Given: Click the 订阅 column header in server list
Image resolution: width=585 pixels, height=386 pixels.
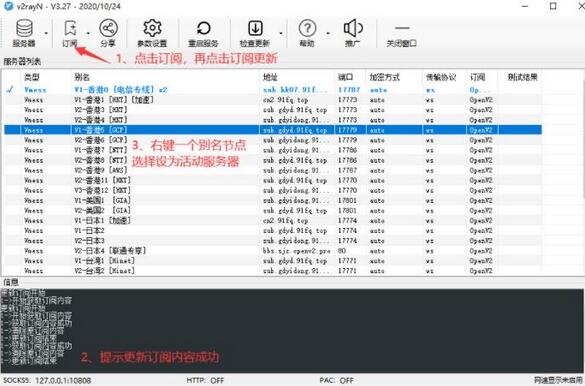Looking at the screenshot, I should 478,77.
